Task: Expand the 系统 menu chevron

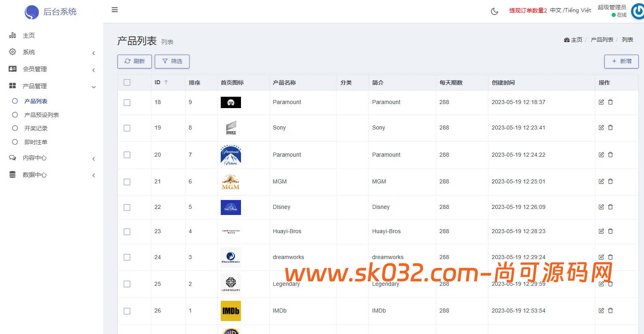Action: pyautogui.click(x=94, y=53)
